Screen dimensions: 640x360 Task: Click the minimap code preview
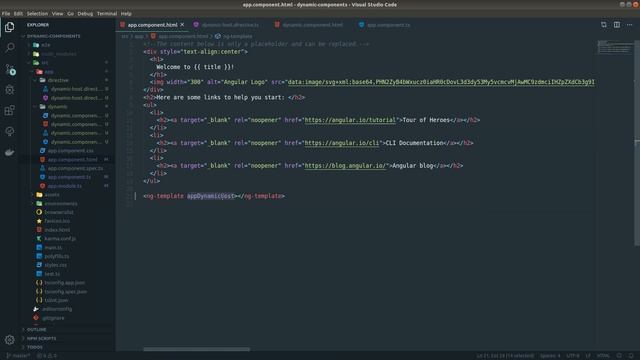[x=615, y=47]
